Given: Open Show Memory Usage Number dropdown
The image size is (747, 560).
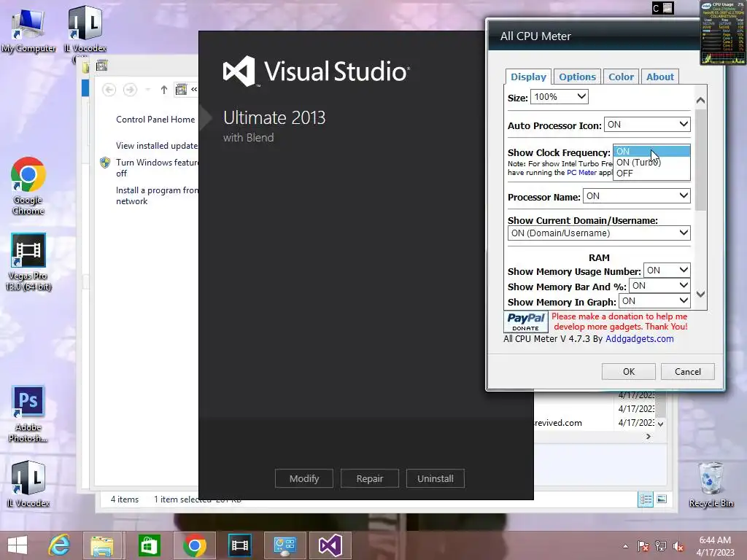Looking at the screenshot, I should click(x=667, y=271).
